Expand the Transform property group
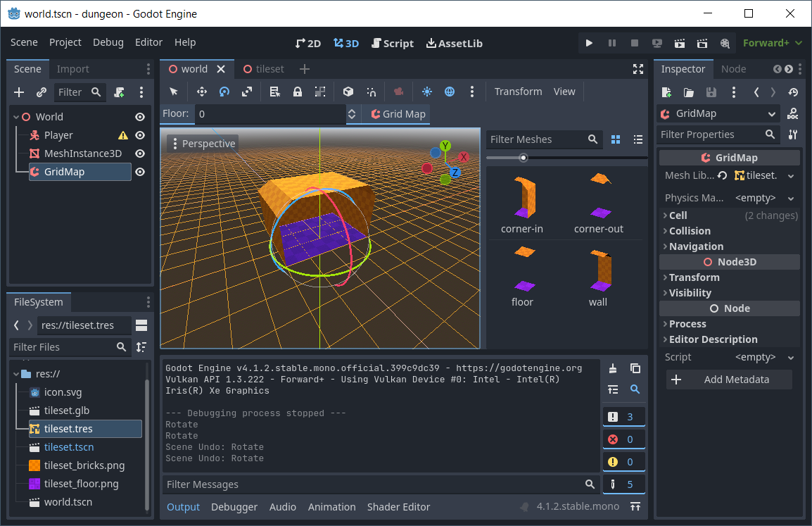812x526 pixels. pos(694,277)
